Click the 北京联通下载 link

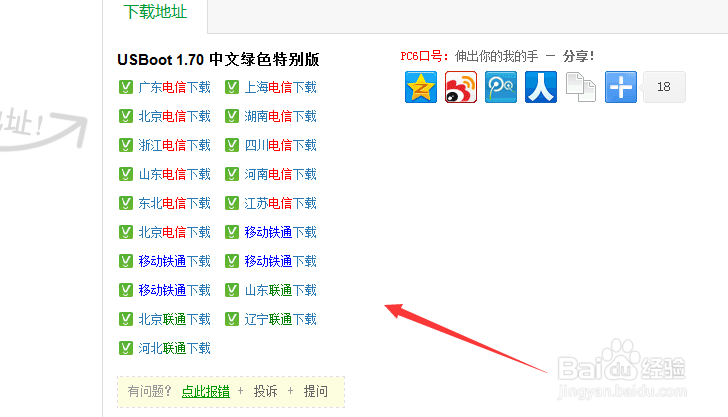coord(175,319)
